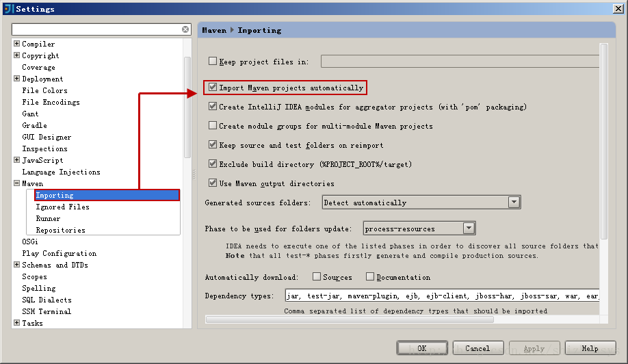Open Gradle settings
The width and height of the screenshot is (628, 364).
(x=34, y=125)
